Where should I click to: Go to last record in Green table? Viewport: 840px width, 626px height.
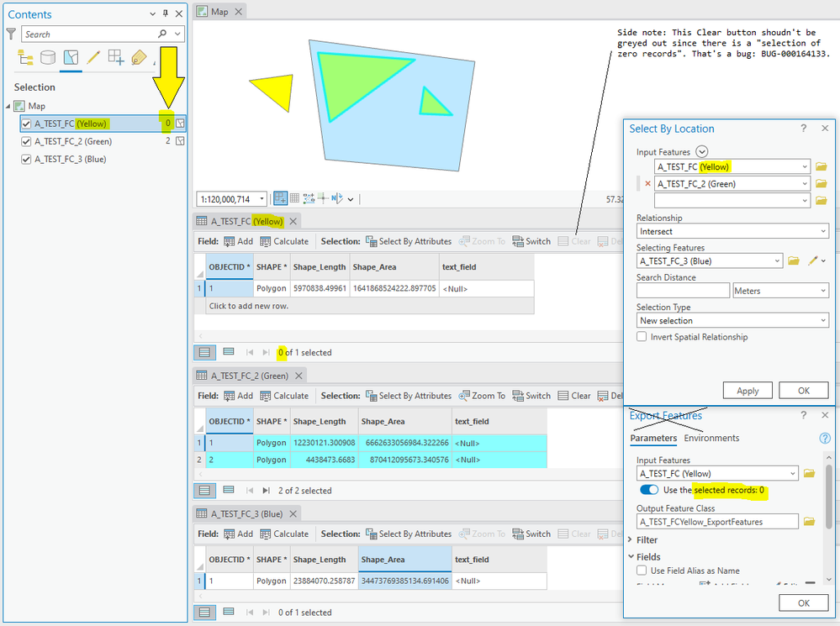pyautogui.click(x=267, y=491)
